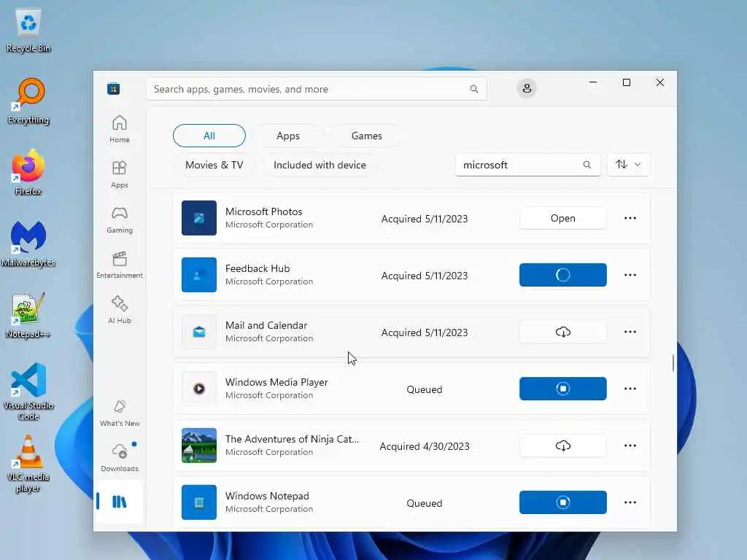The image size is (747, 560).
Task: Click the library filter search magnifier
Action: pyautogui.click(x=587, y=165)
